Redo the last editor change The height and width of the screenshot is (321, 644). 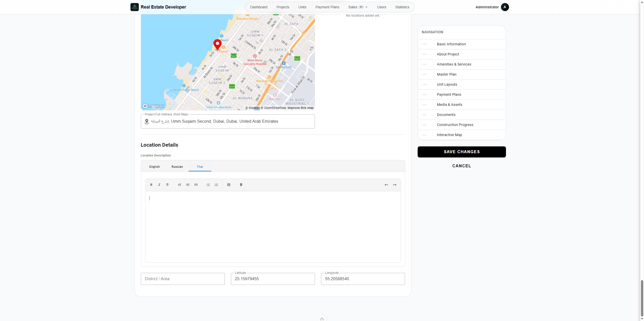[x=394, y=185]
